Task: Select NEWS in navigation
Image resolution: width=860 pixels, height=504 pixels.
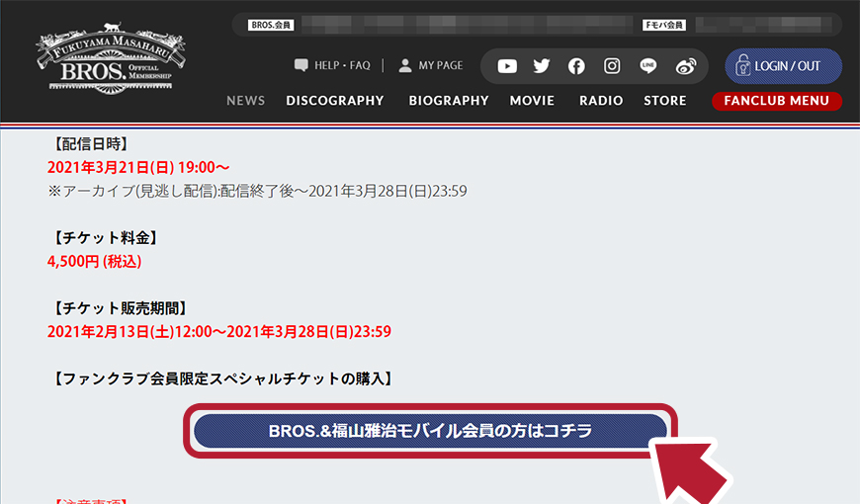Action: 246,101
